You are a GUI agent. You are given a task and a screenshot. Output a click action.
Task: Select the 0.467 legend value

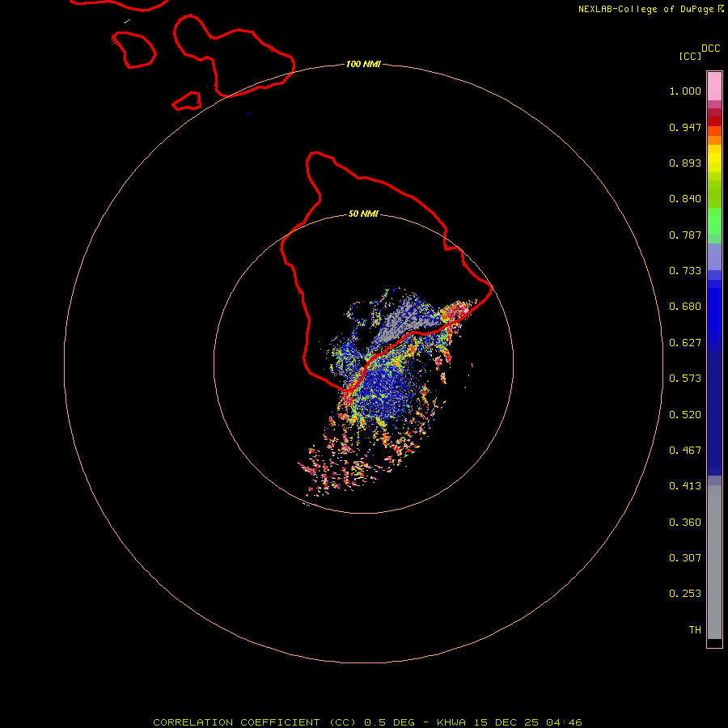[x=685, y=451]
